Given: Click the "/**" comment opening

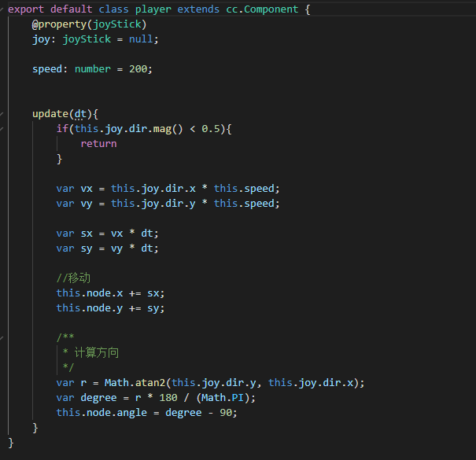Looking at the screenshot, I should click(x=65, y=337).
